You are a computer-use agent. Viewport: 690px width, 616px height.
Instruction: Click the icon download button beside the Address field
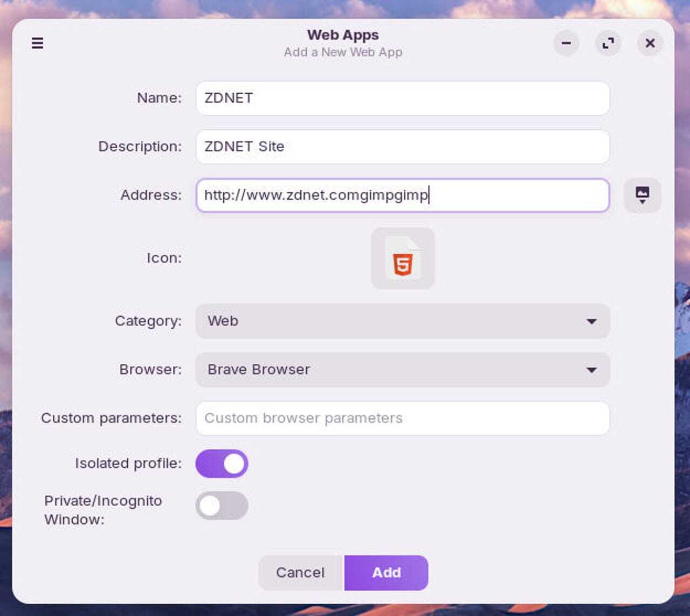(643, 195)
